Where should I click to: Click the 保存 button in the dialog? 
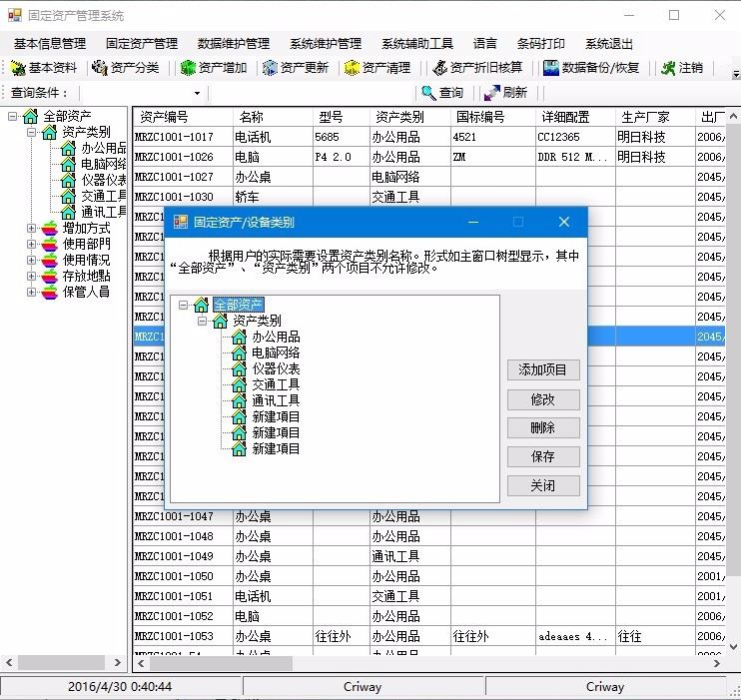[543, 457]
